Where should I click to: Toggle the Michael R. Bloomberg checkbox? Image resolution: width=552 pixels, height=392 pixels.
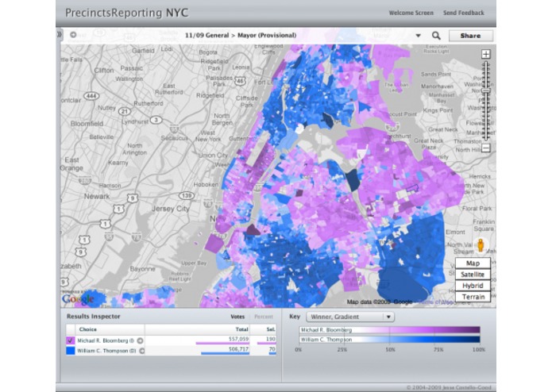pyautogui.click(x=71, y=340)
